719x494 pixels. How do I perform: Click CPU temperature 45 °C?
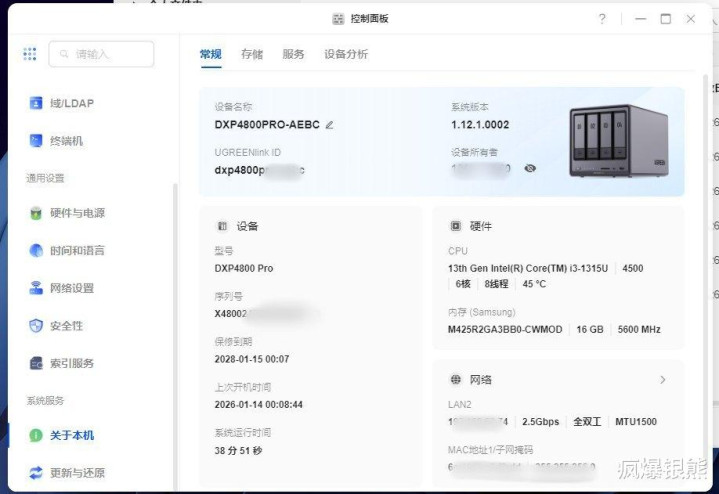[534, 284]
